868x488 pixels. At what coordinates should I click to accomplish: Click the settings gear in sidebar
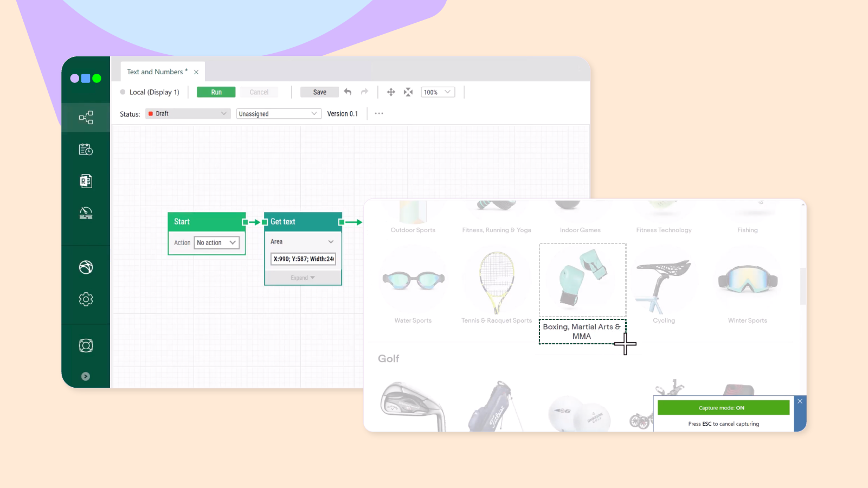(86, 299)
